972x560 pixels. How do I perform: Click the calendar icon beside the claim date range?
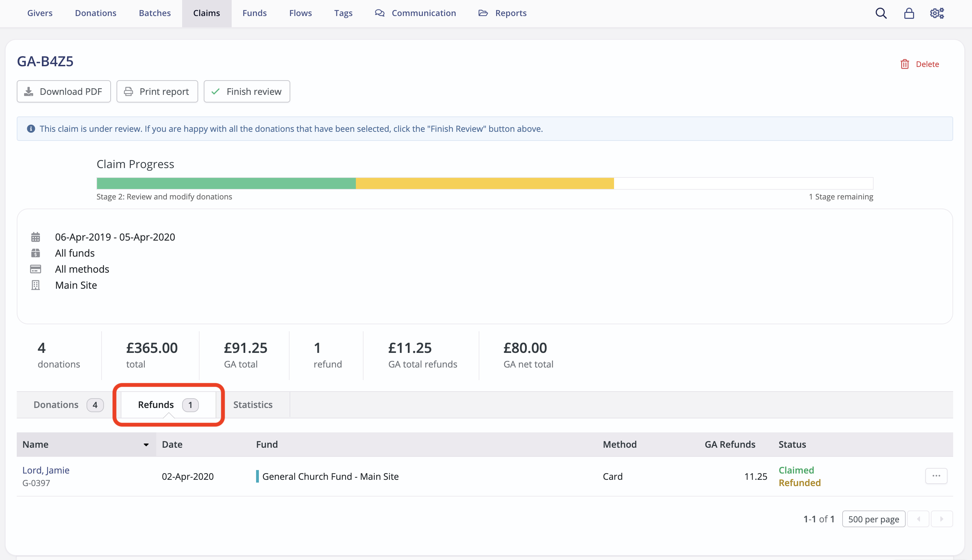(x=35, y=237)
